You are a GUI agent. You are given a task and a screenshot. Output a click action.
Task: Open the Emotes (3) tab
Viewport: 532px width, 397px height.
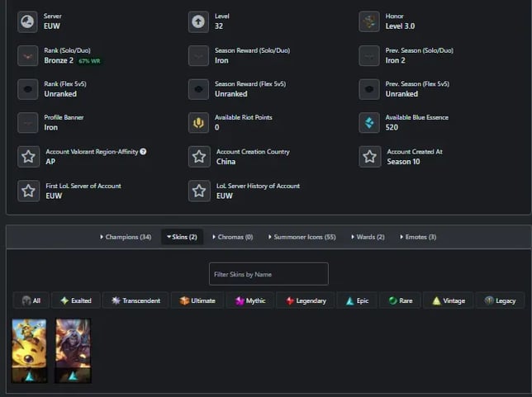(x=418, y=238)
